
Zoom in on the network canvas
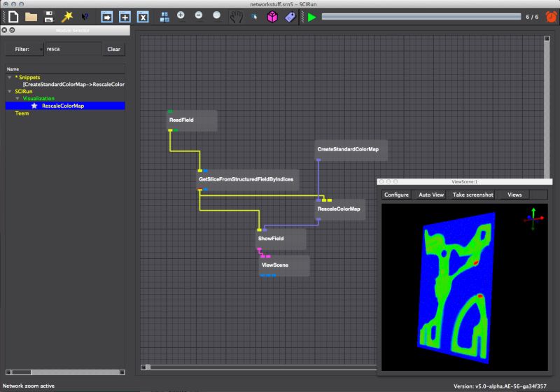[x=181, y=15]
